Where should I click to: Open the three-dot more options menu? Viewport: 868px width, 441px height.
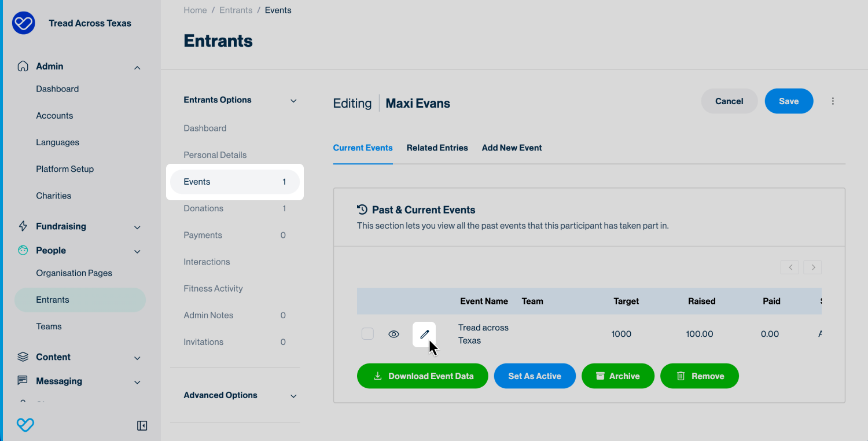[x=833, y=101]
